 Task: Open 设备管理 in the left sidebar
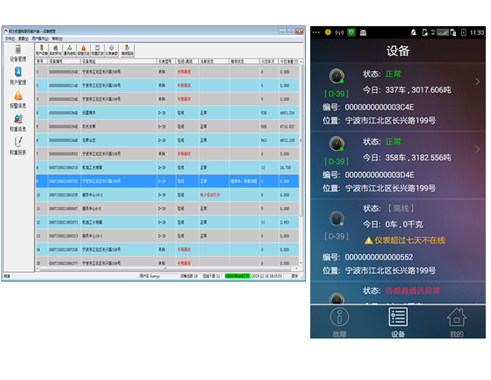point(18,53)
